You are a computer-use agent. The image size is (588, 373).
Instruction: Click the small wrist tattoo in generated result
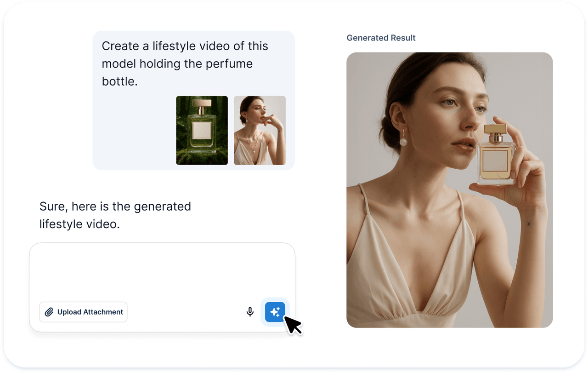[x=528, y=224]
